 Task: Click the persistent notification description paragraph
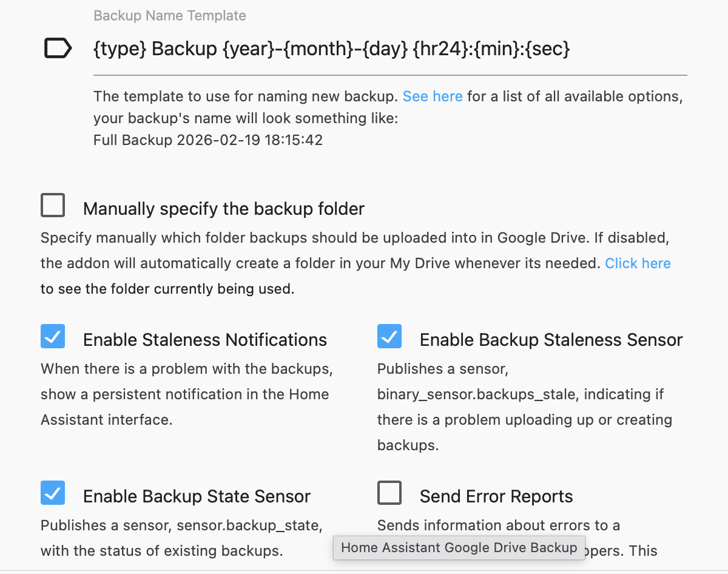pos(185,394)
